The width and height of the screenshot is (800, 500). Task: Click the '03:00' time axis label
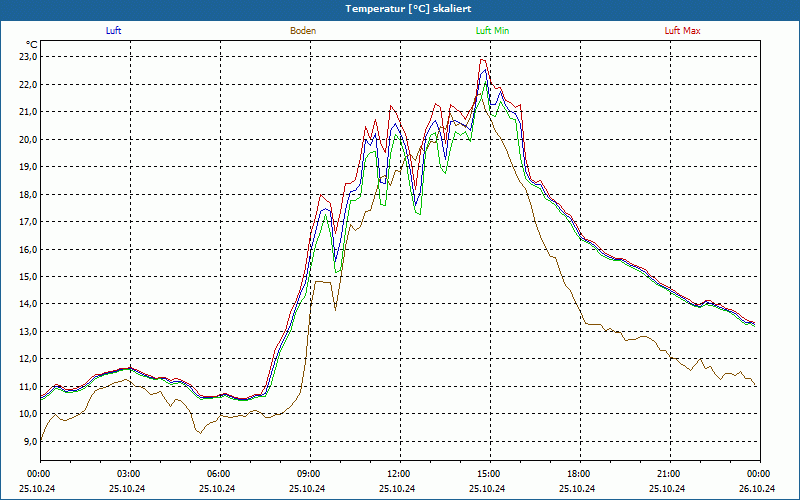(129, 474)
